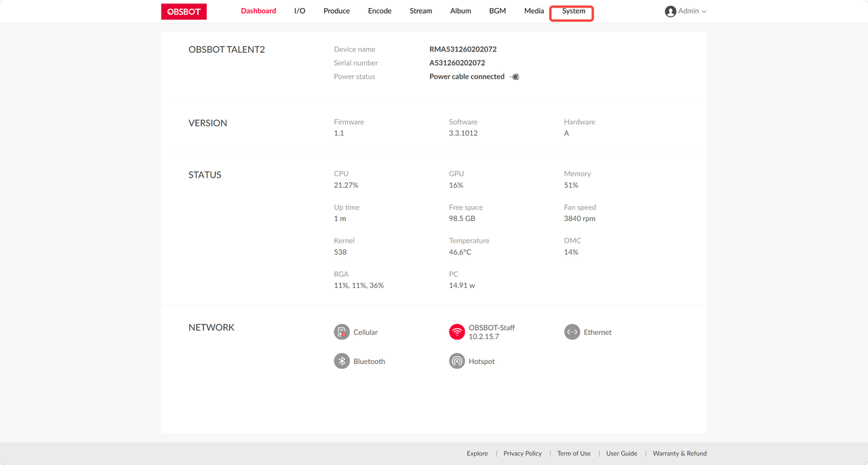Click the PC value 14.91 w
The image size is (868, 465).
pyautogui.click(x=462, y=285)
